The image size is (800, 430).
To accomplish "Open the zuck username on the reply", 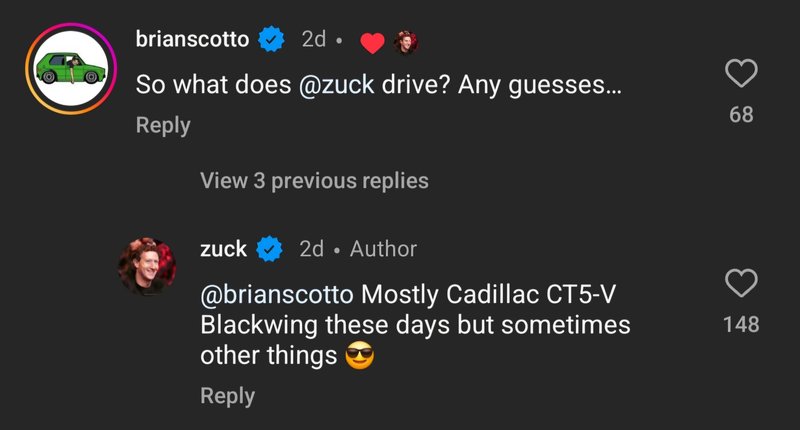I will click(223, 249).
